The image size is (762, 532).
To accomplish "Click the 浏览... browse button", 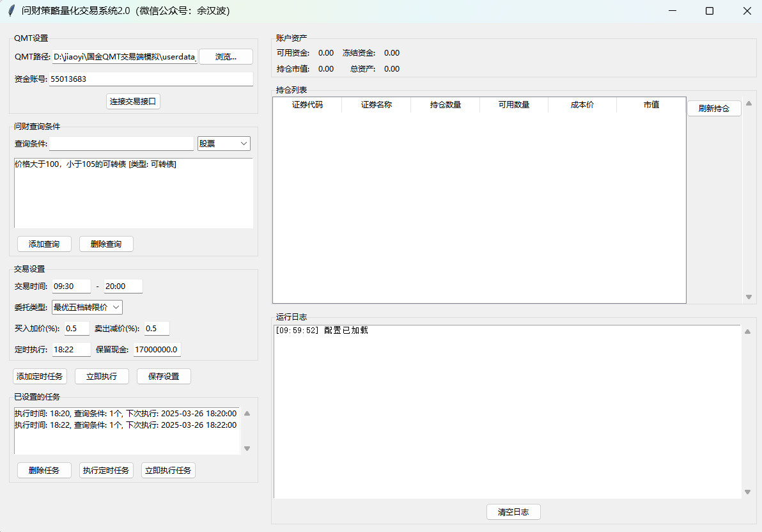I will pyautogui.click(x=226, y=57).
